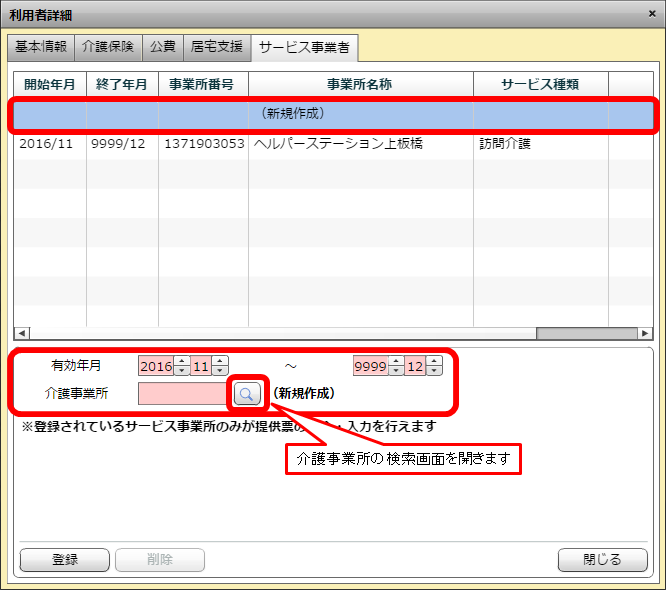Switch to the 基本情報 tab

(41, 47)
